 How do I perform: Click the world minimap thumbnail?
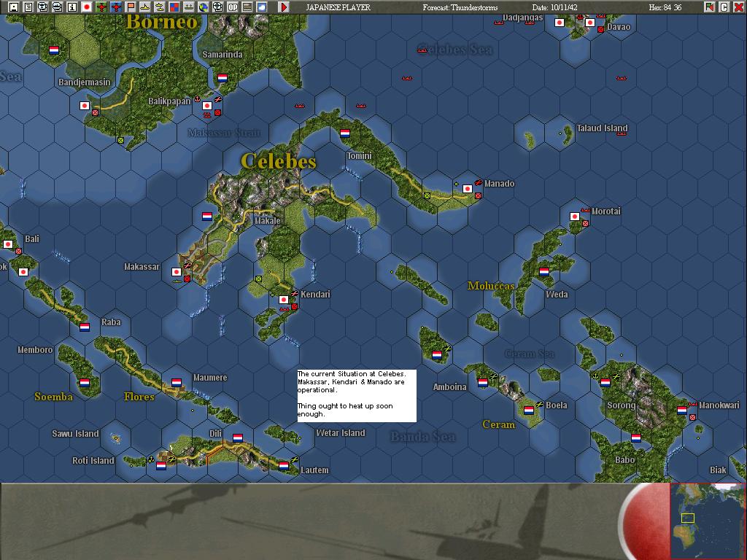(x=708, y=521)
